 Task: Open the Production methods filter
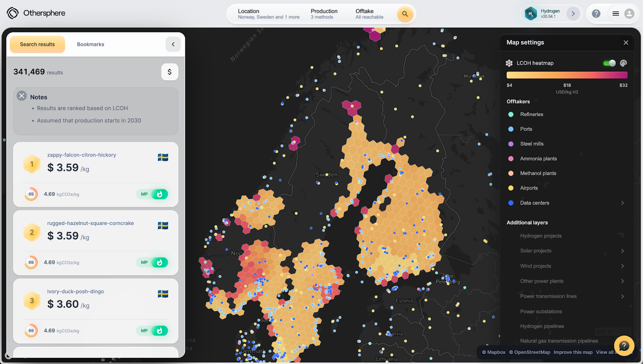324,14
